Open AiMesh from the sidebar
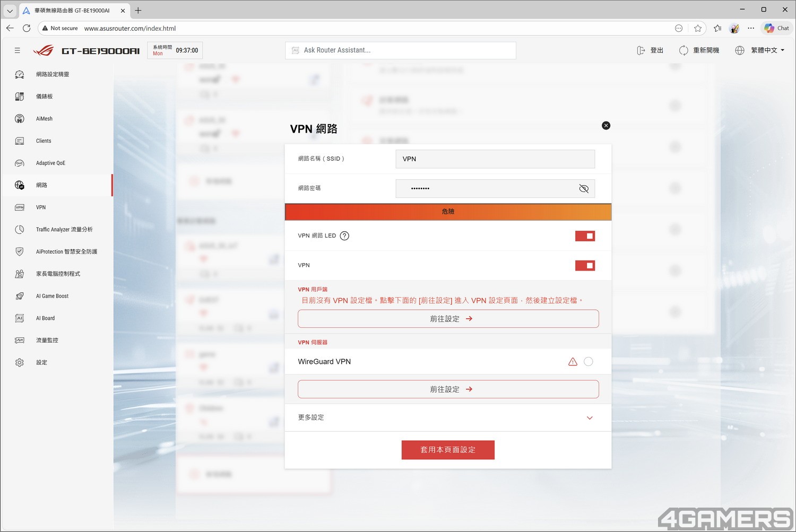 point(44,119)
